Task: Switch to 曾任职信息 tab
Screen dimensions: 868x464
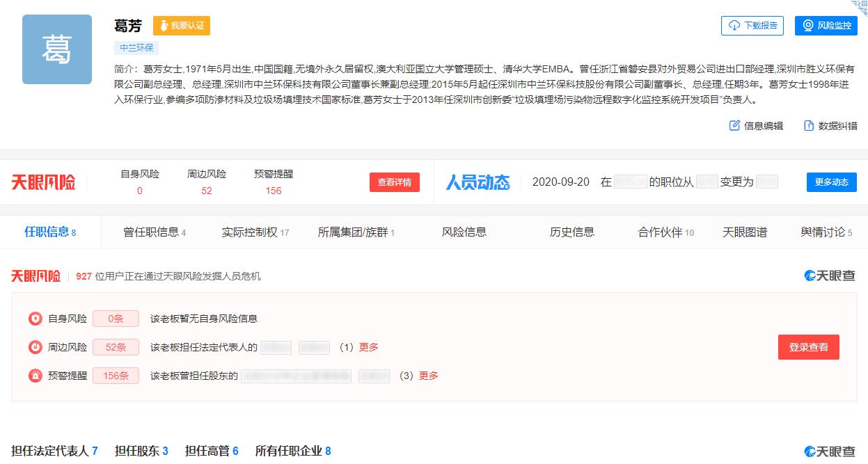Action: [155, 232]
